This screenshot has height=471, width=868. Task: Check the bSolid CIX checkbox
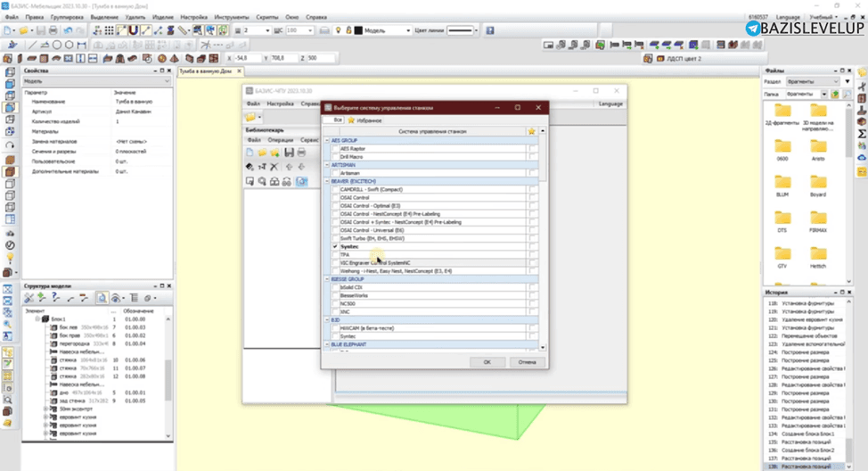[335, 287]
